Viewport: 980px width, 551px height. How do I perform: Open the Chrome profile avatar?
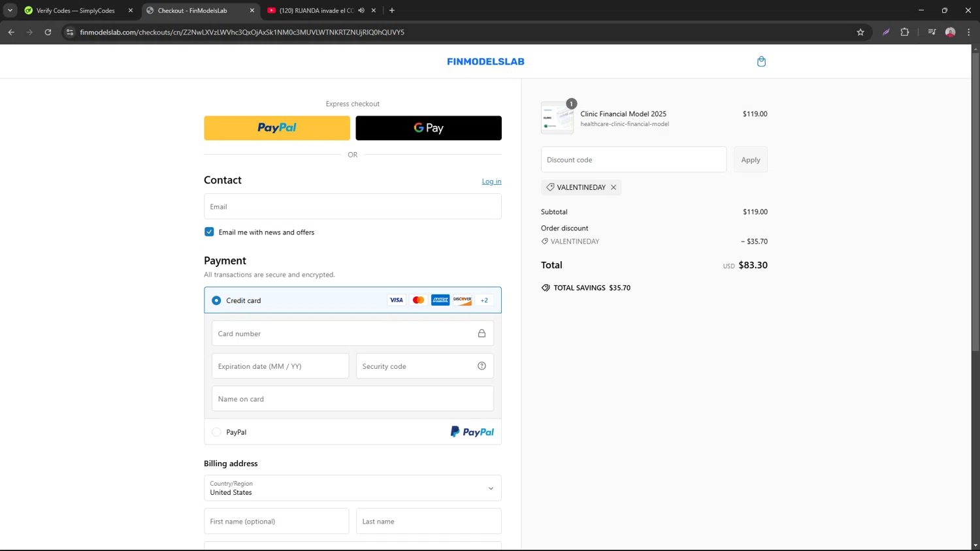click(x=951, y=32)
